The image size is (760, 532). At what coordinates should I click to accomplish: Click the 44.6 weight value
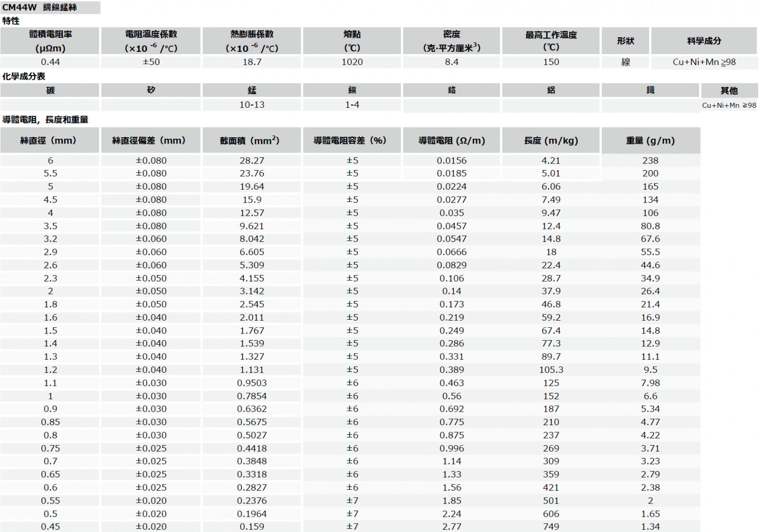pos(650,265)
